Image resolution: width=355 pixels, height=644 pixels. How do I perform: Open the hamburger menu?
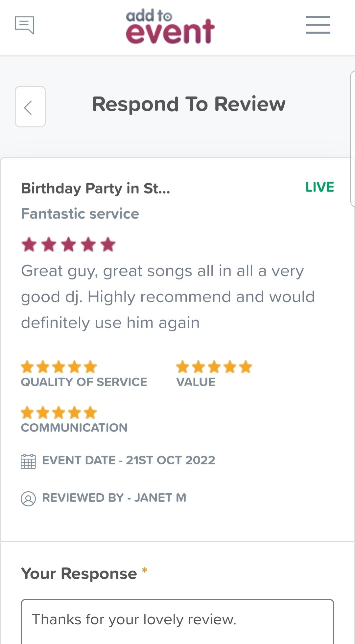318,25
